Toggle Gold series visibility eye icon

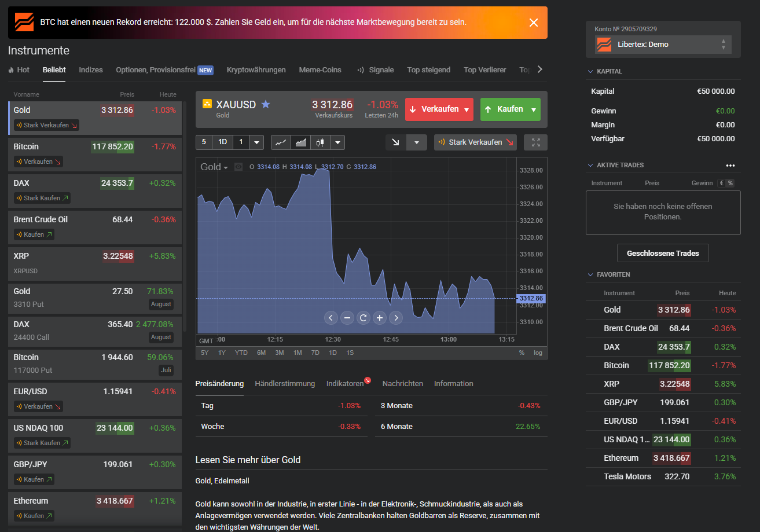point(238,167)
